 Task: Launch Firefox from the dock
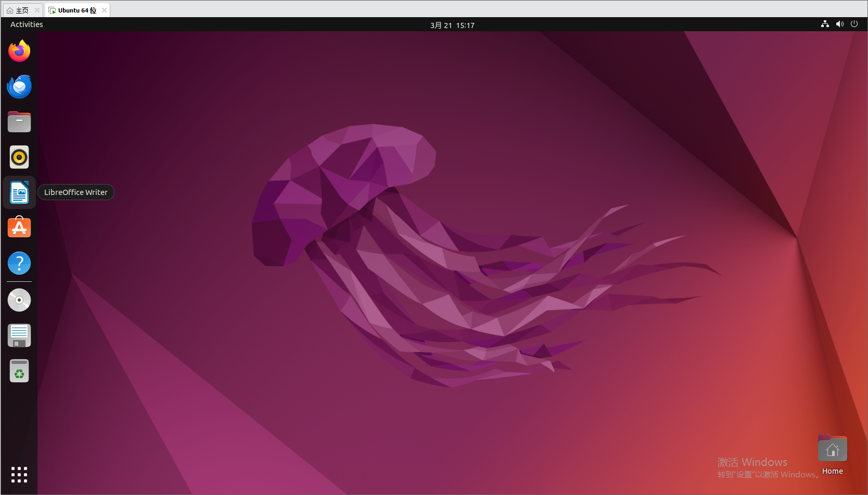click(x=19, y=51)
